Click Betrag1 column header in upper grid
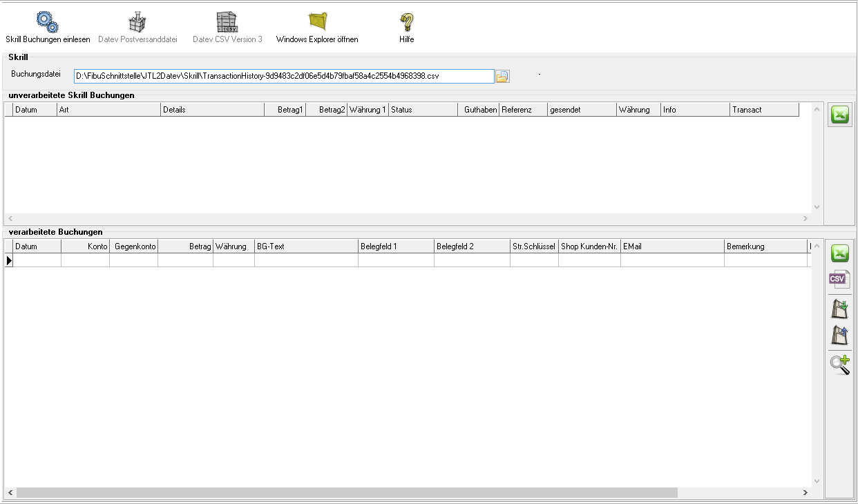The height and width of the screenshot is (504, 858). point(285,110)
